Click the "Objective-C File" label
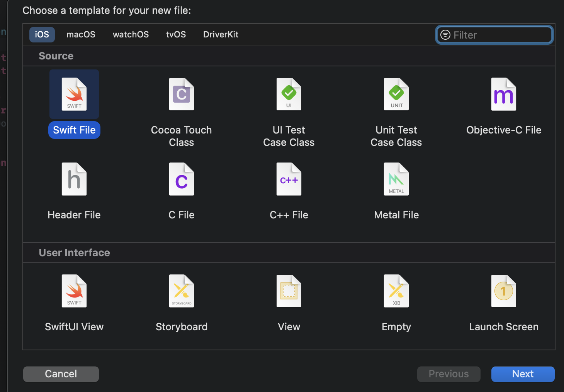This screenshot has width=564, height=392. 504,130
